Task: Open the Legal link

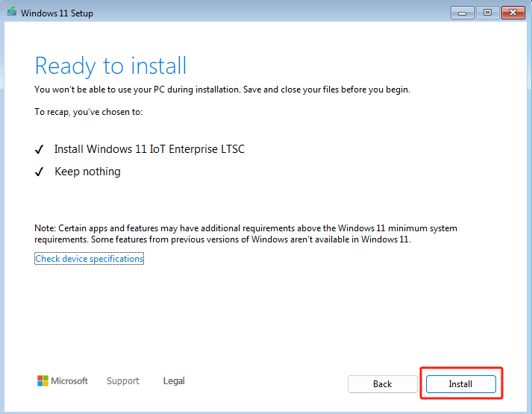Action: [174, 380]
